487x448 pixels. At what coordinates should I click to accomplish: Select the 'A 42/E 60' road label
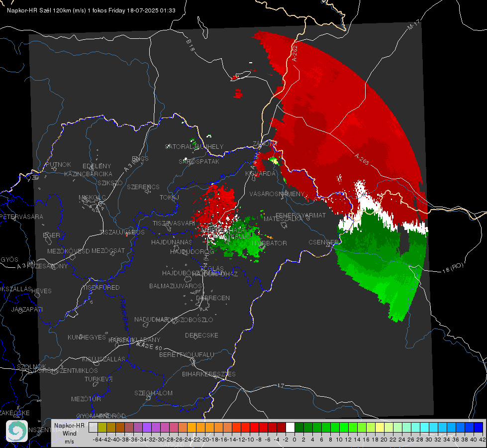pyautogui.click(x=149, y=346)
